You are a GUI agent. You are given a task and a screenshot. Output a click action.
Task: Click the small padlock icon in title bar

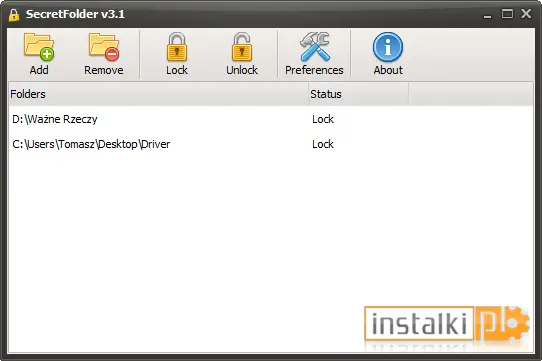pos(14,15)
